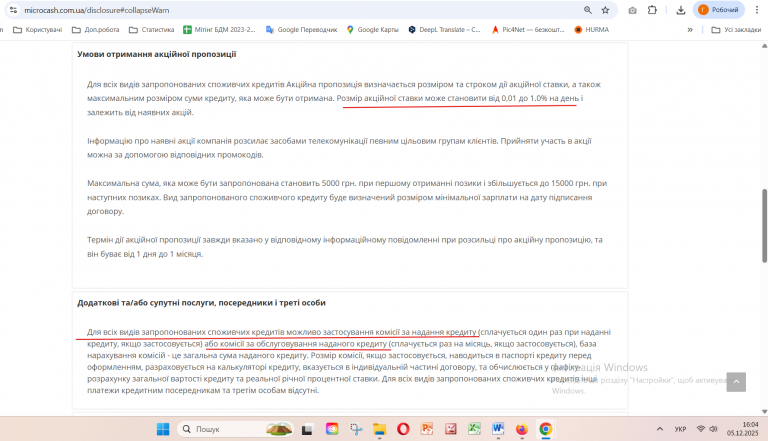This screenshot has height=441, width=768.
Task: Open Wi-Fi network settings in tray
Action: [701, 429]
